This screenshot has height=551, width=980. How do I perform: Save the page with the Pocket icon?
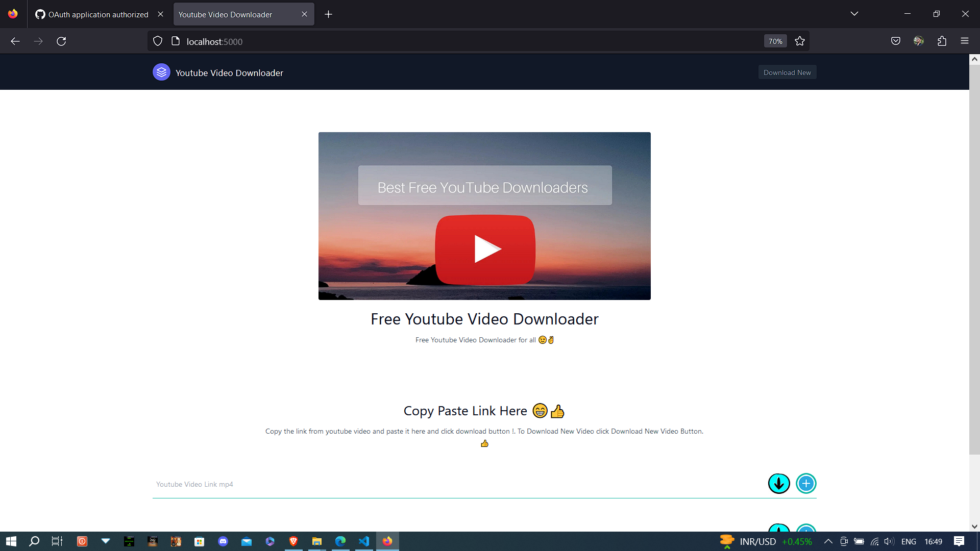pyautogui.click(x=896, y=41)
